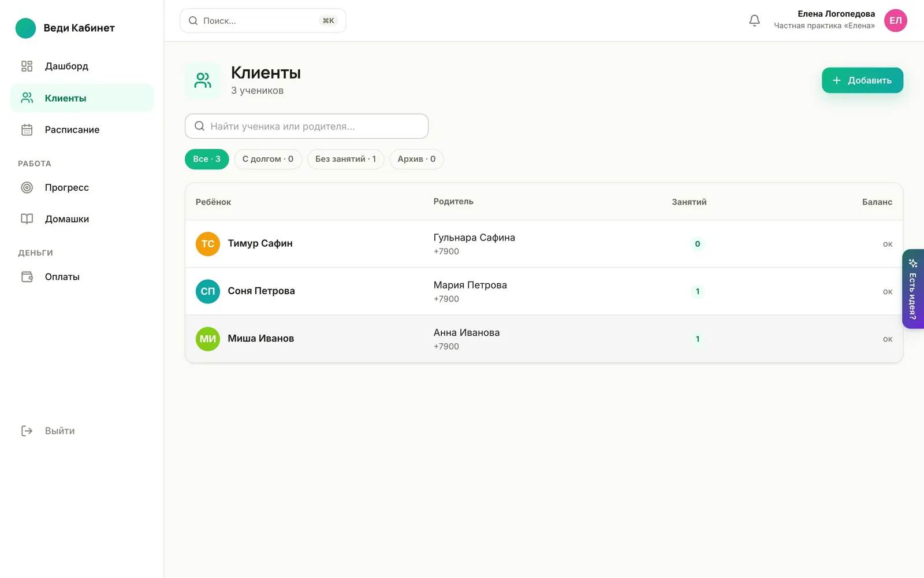Click the Добавить button
The width and height of the screenshot is (924, 578).
coord(862,80)
